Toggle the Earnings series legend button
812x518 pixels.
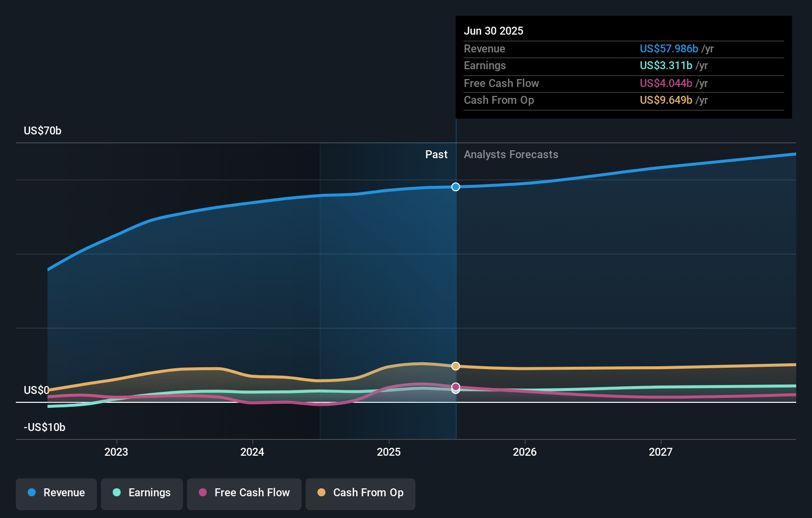pyautogui.click(x=142, y=494)
